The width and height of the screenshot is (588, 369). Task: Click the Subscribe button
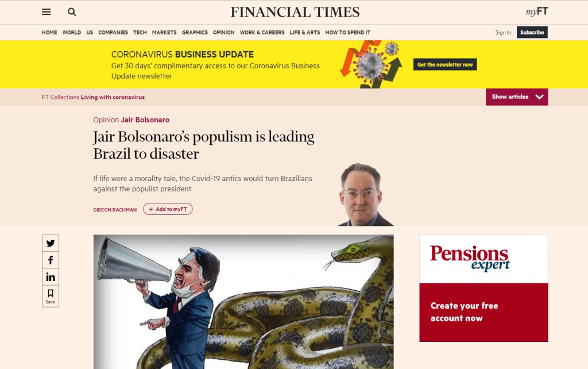[532, 32]
